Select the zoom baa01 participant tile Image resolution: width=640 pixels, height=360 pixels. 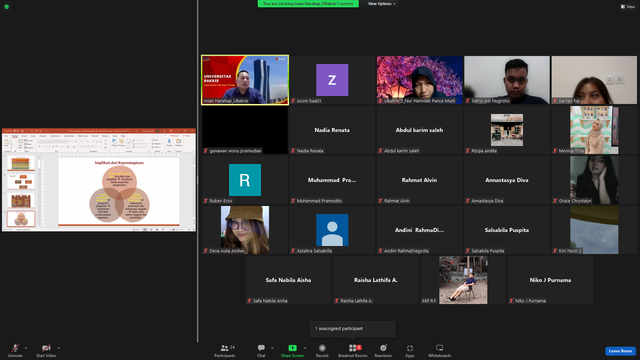coord(332,80)
